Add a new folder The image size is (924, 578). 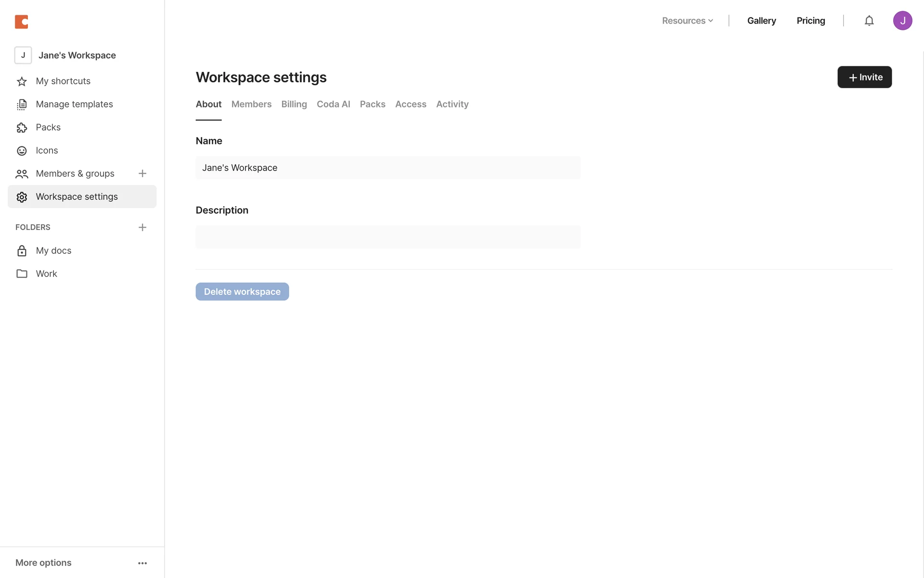(142, 227)
